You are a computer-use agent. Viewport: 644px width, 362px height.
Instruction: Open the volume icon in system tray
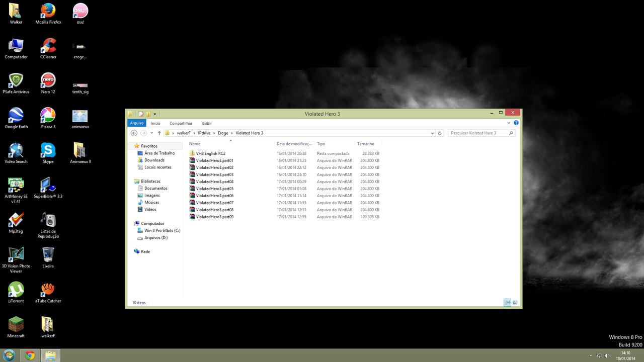coord(607,355)
